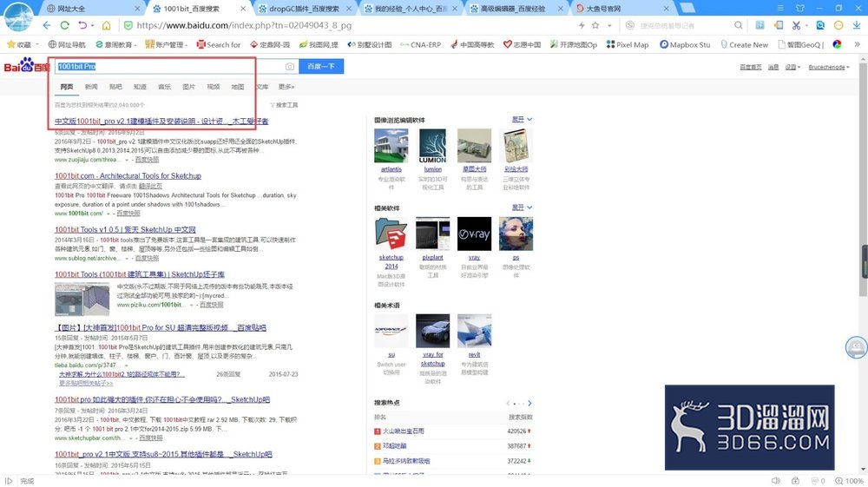Click the star bookmark icon in address bar

(595, 25)
